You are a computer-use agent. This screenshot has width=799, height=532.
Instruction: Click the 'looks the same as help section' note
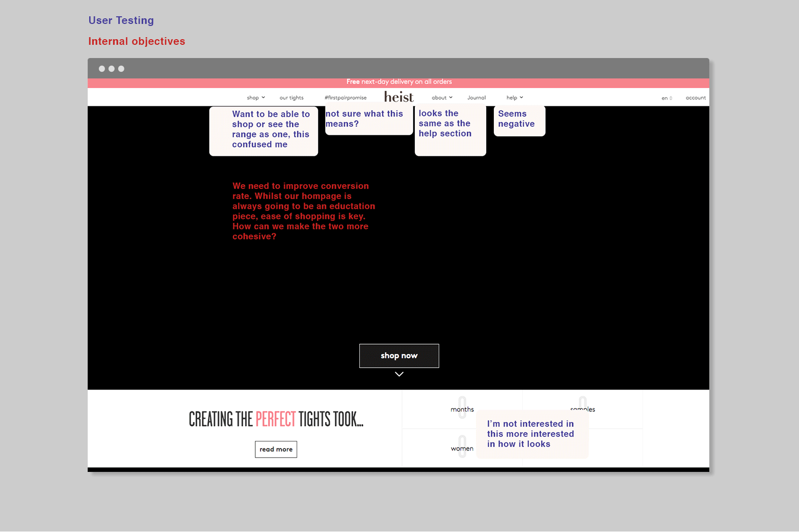[450, 130]
